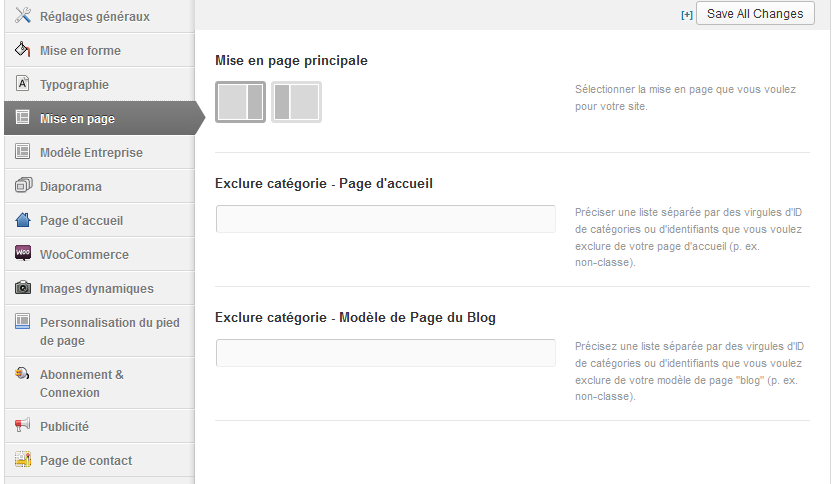Screen dimensions: 835x484
Task: Click the wrench icon beside Réglages généraux
Action: click(x=23, y=16)
